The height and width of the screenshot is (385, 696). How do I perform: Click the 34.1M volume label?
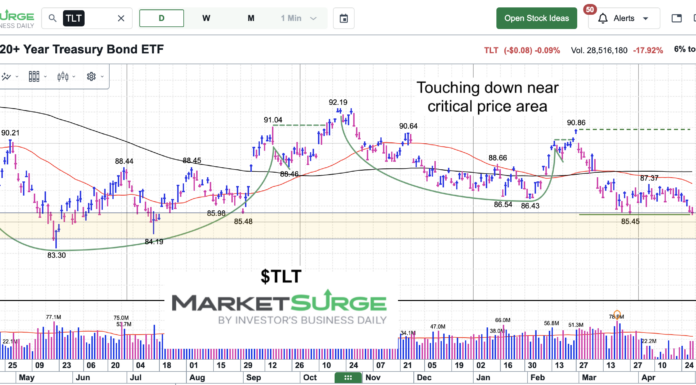tap(407, 333)
